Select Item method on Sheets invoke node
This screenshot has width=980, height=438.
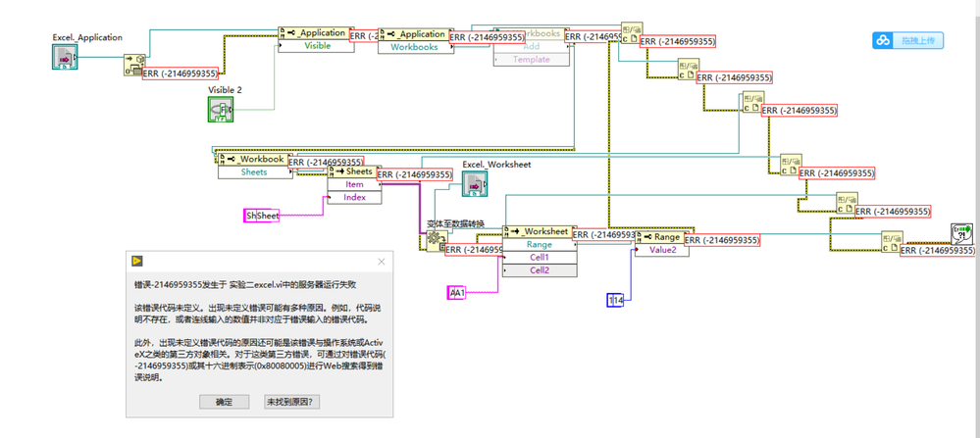(x=354, y=184)
